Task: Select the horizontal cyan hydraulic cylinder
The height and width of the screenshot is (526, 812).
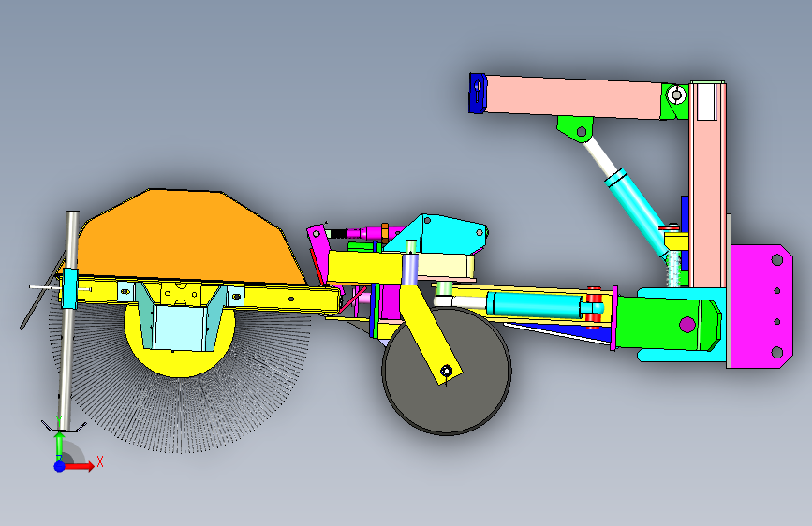Action: pyautogui.click(x=534, y=304)
